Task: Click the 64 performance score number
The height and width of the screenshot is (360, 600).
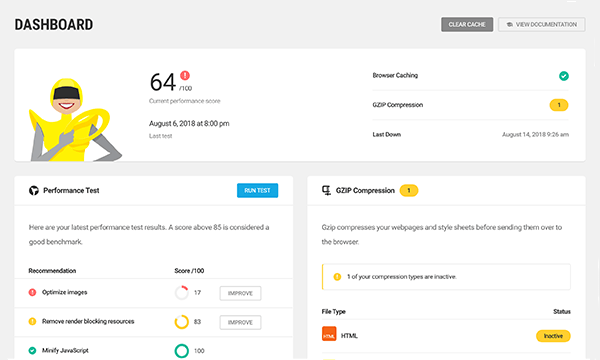Action: tap(163, 82)
